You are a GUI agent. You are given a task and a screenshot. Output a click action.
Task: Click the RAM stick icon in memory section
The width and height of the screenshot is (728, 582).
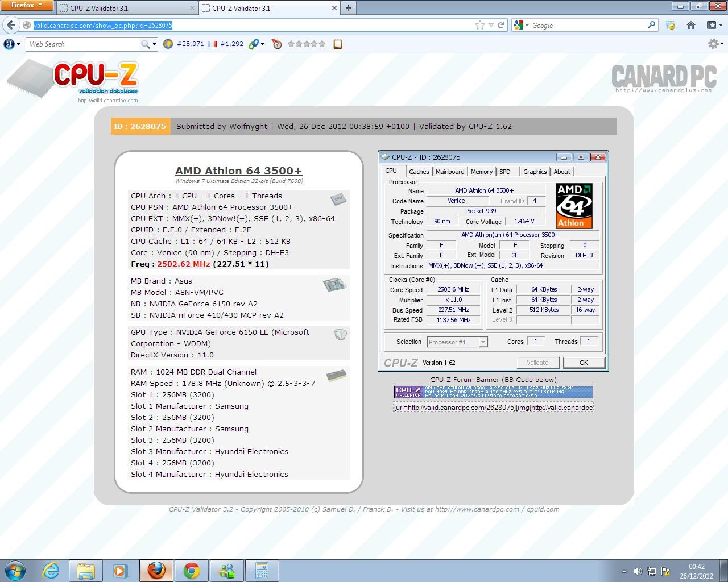pos(337,375)
